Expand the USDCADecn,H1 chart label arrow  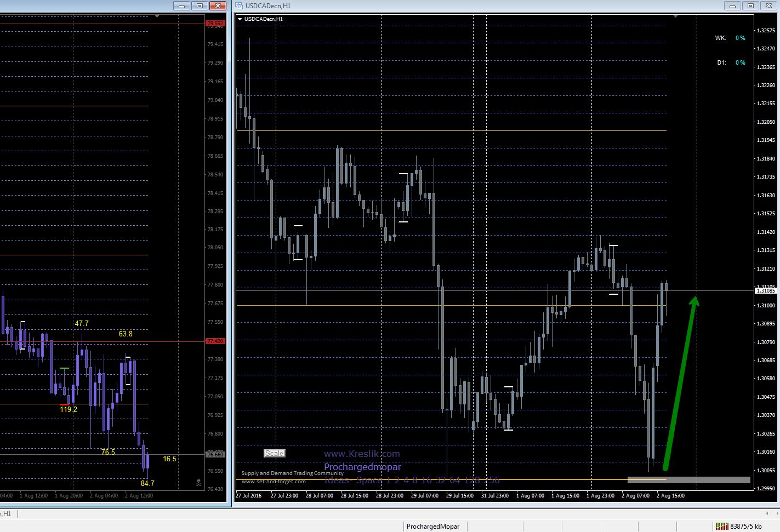coord(240,19)
